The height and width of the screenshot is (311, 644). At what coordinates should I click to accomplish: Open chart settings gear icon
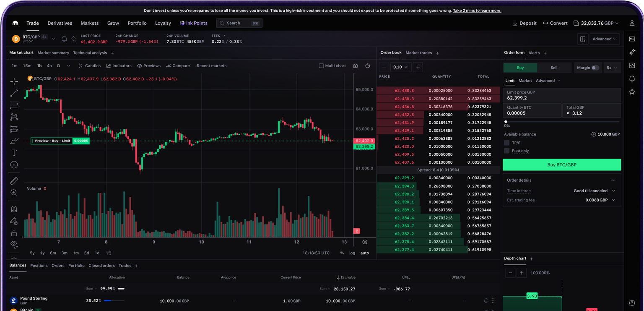pyautogui.click(x=365, y=242)
